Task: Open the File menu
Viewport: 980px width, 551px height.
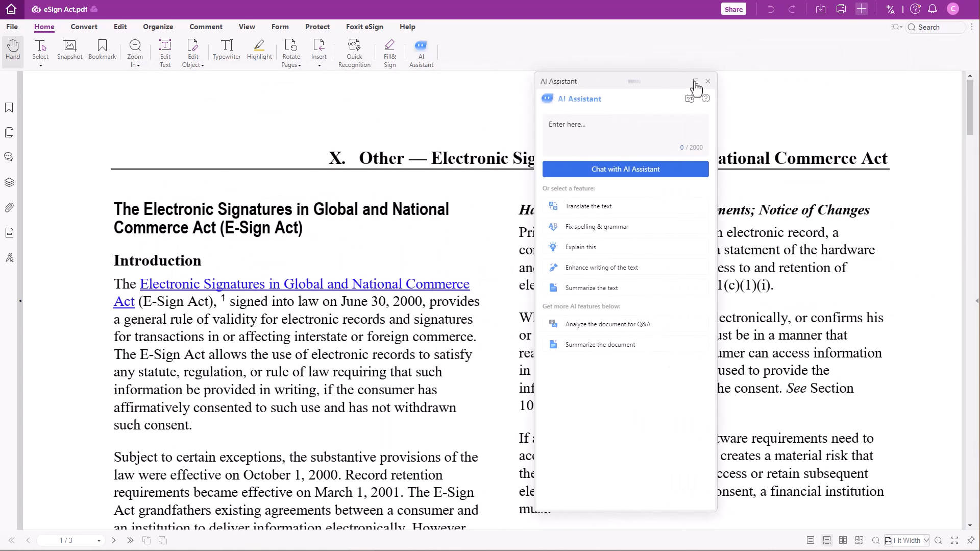Action: pos(12,27)
